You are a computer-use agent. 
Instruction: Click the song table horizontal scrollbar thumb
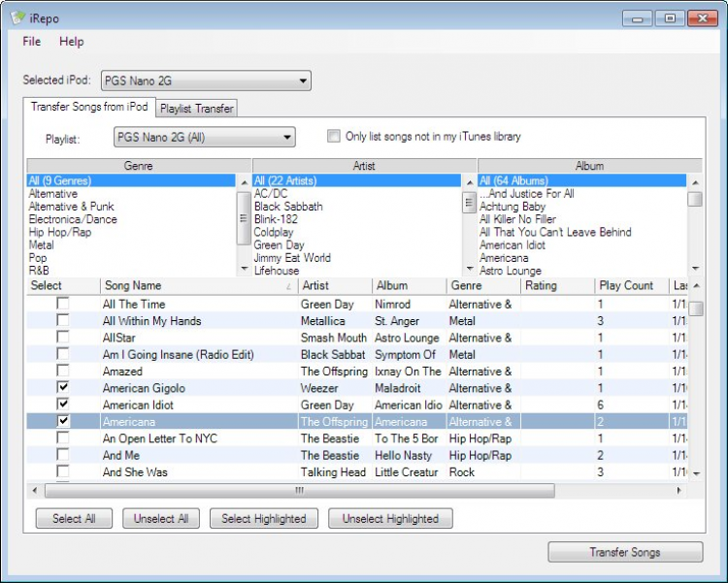300,490
